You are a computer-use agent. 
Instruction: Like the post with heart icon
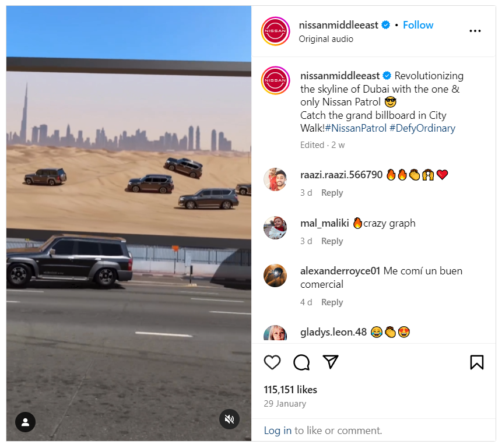(272, 362)
